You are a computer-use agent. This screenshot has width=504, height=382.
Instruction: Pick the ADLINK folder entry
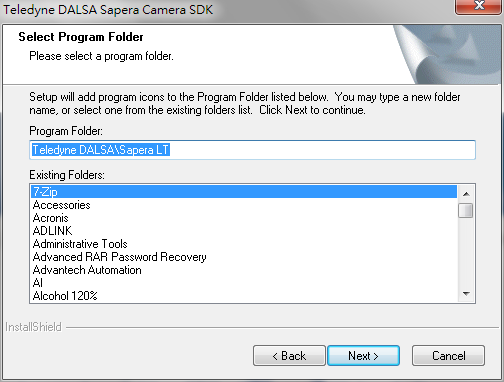point(244,231)
